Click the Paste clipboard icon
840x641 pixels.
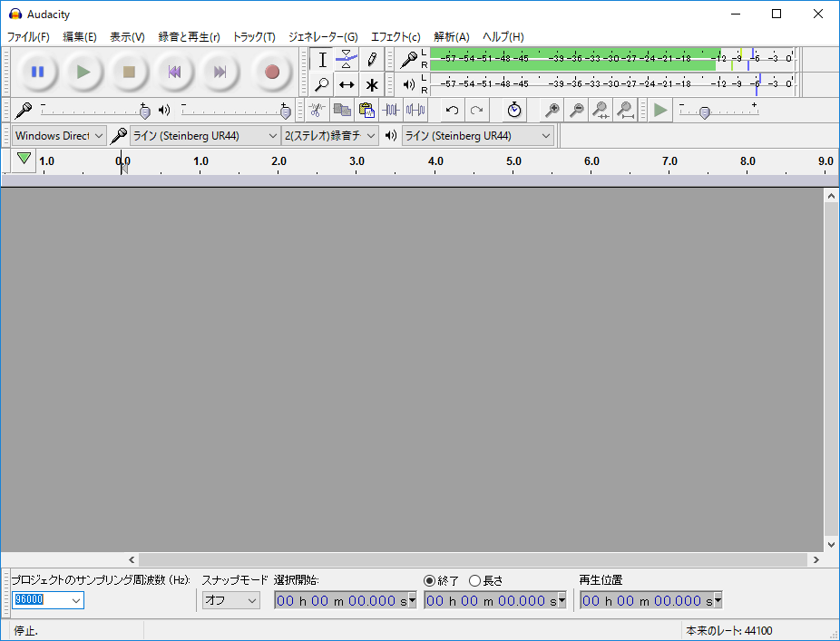[x=366, y=111]
